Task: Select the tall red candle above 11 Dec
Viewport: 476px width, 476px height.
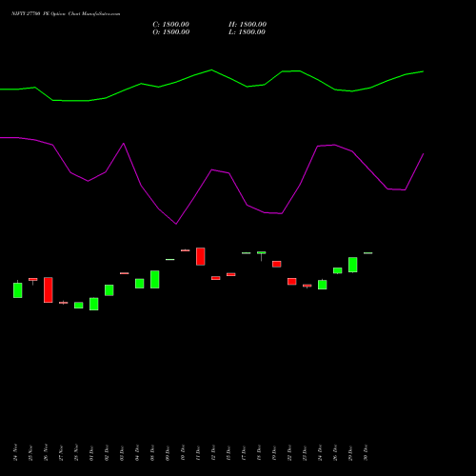Action: coord(201,256)
